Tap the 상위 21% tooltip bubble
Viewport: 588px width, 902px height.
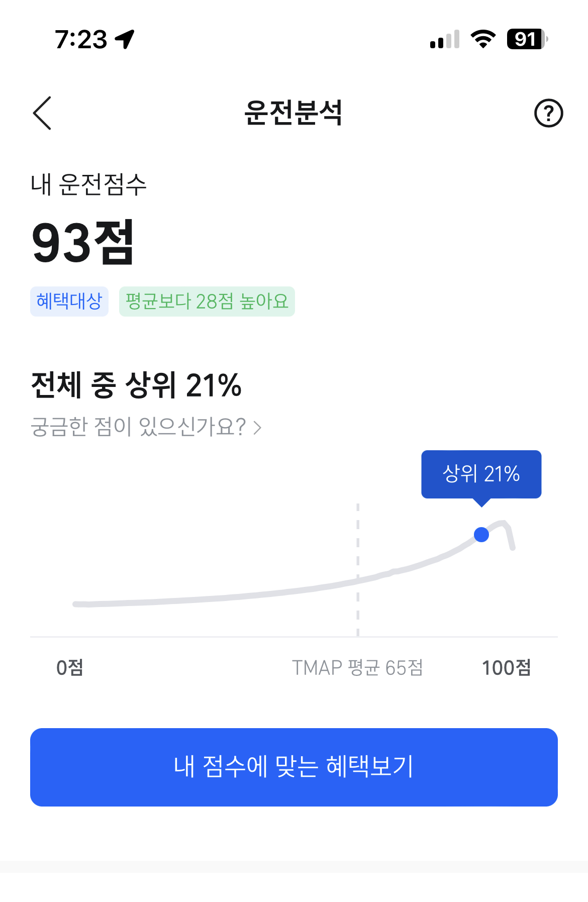481,474
